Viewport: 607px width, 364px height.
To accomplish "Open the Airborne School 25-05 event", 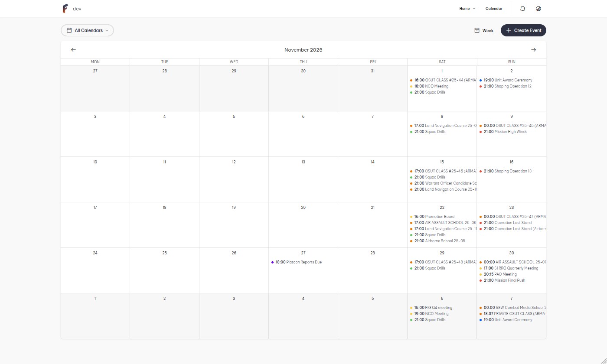I will 445,241.
